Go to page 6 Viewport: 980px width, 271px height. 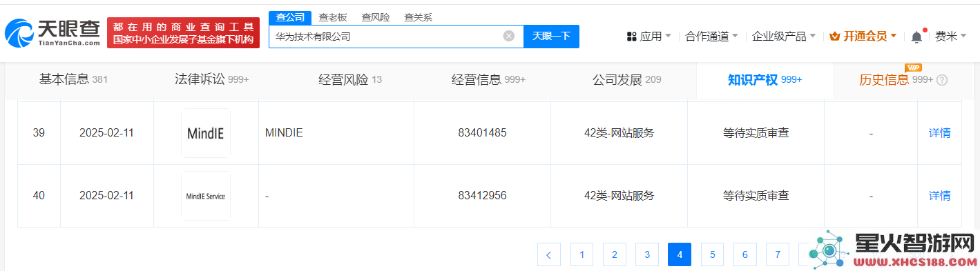point(744,254)
